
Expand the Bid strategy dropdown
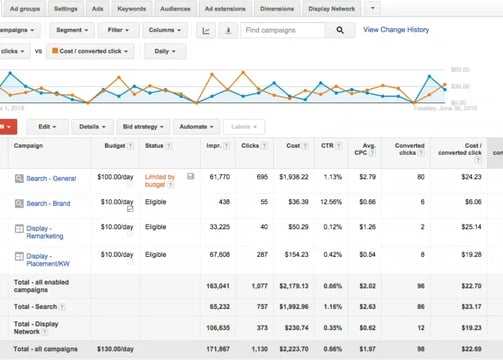tap(143, 127)
